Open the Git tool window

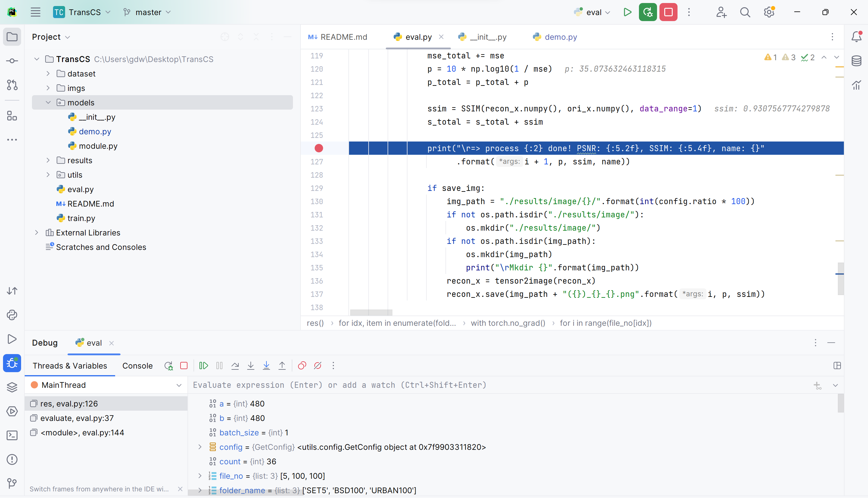point(12,483)
